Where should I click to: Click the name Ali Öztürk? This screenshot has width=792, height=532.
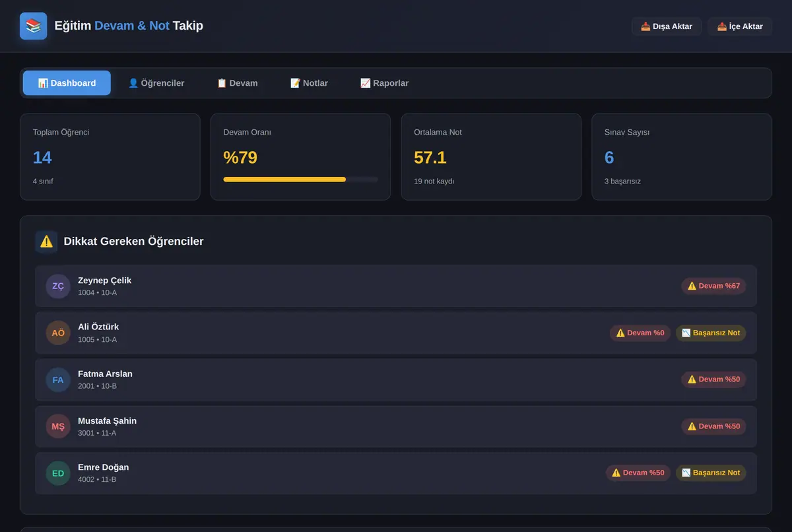[x=98, y=327]
